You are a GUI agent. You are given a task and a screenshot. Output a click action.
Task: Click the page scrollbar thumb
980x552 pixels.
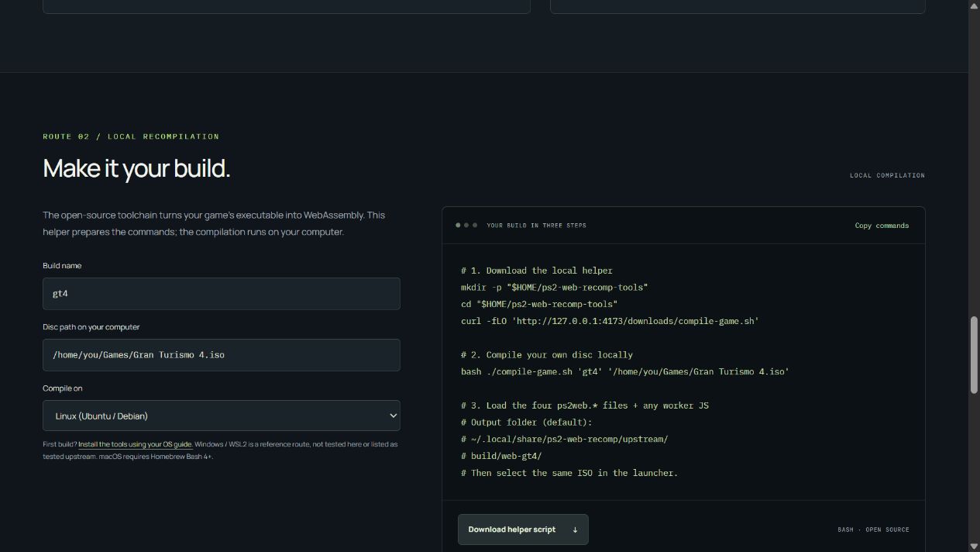click(975, 355)
